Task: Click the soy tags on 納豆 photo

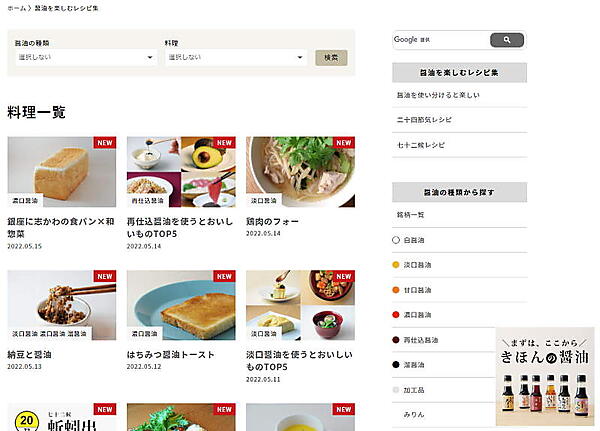Action: (x=49, y=334)
